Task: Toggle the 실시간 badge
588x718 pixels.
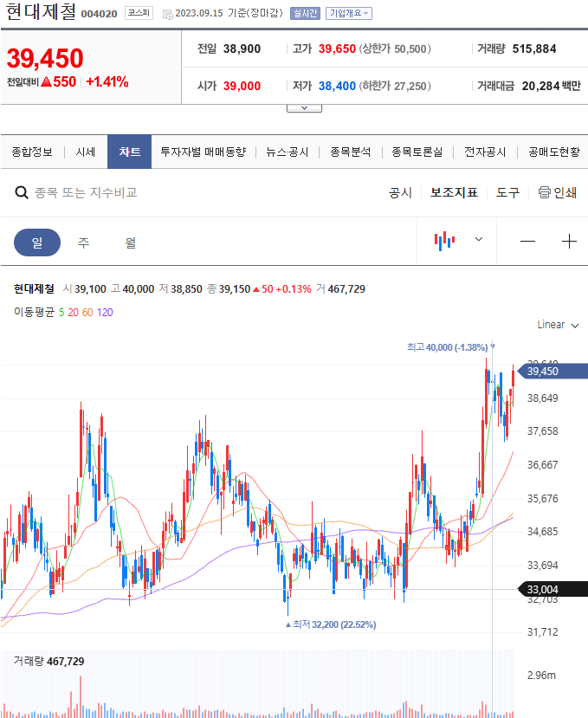Action: tap(305, 13)
